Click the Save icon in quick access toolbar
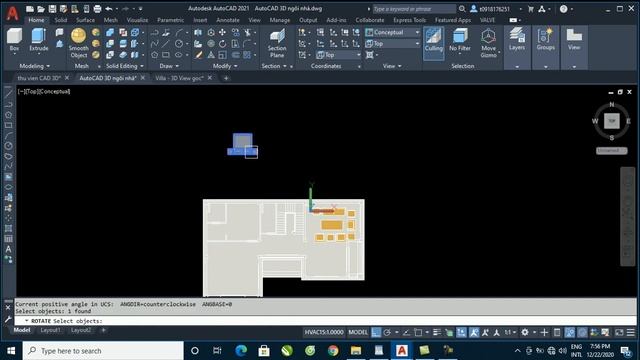Screen dimensions: 640x360 point(52,9)
